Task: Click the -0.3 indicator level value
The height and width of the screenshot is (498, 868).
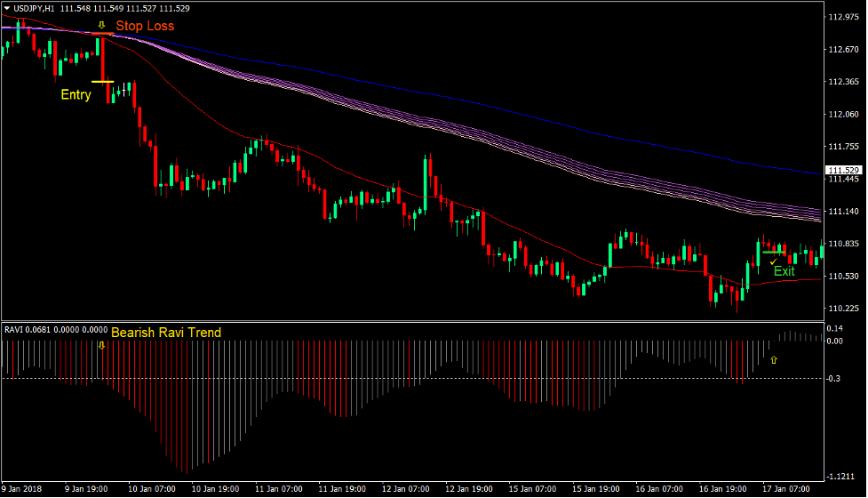Action: [x=833, y=378]
